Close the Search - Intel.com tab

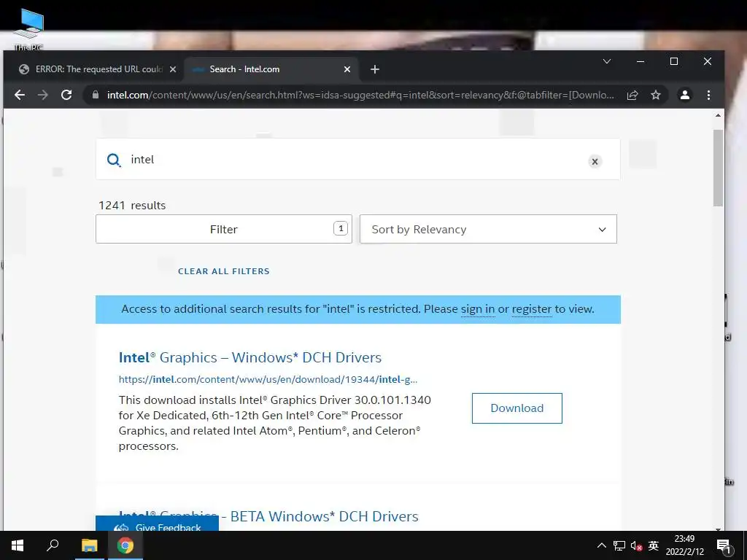point(347,69)
